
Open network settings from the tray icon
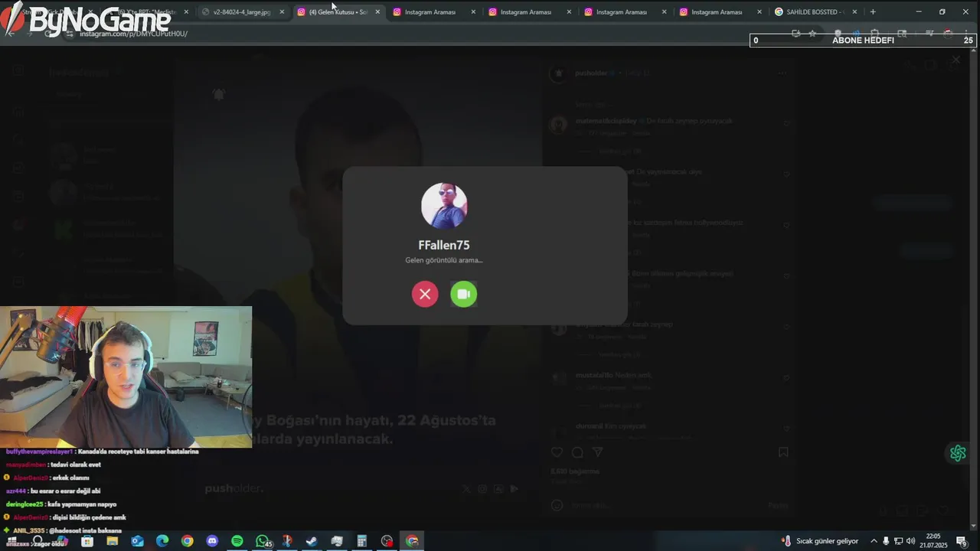899,541
